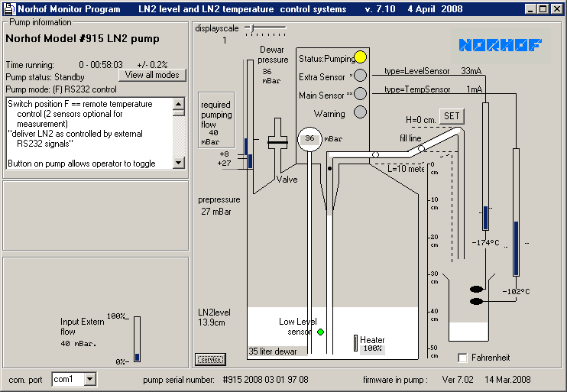Click the Heater 100% value
Viewport: 567px width, 392px height.
click(x=372, y=348)
